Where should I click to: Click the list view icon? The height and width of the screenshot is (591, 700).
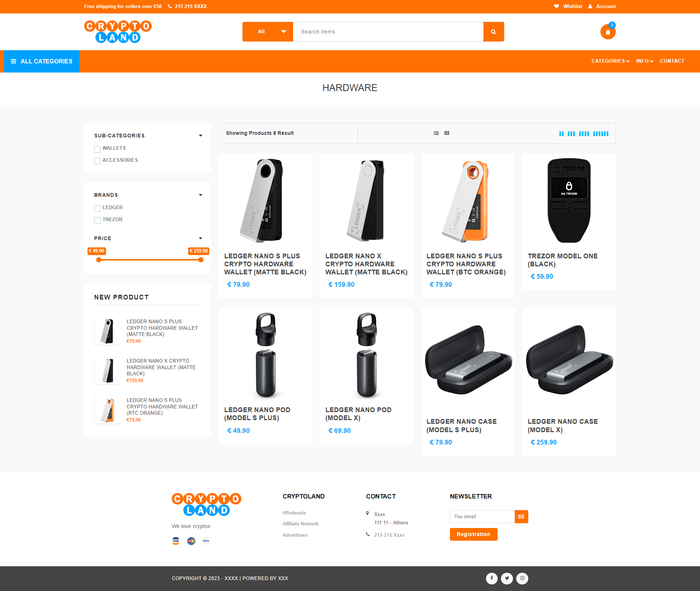[x=436, y=133]
